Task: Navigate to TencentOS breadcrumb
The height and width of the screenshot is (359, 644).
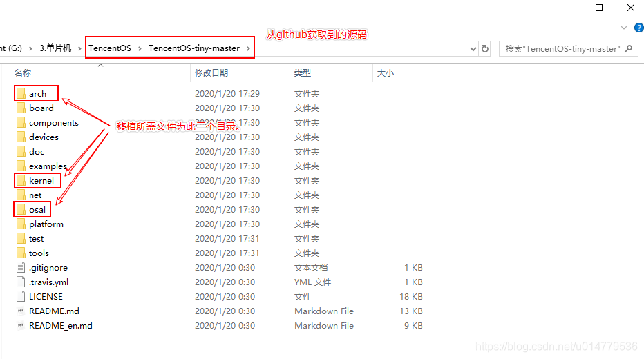Action: [110, 48]
